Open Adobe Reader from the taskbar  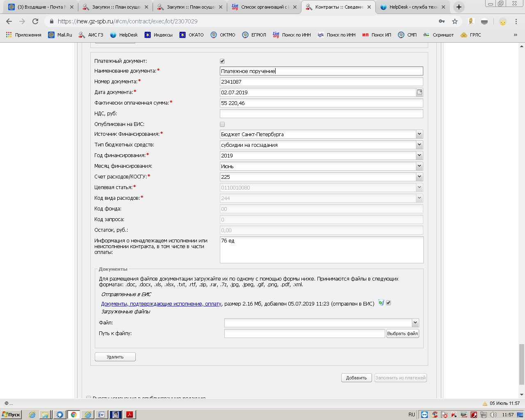[x=130, y=415]
